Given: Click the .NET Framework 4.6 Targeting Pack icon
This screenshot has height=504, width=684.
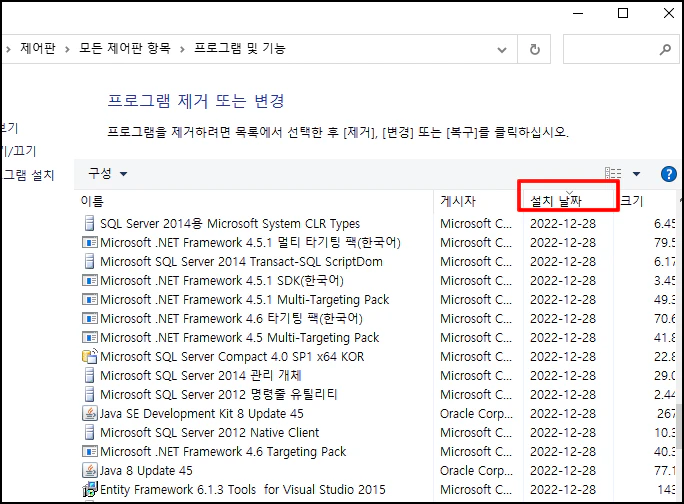Looking at the screenshot, I should (x=89, y=451).
